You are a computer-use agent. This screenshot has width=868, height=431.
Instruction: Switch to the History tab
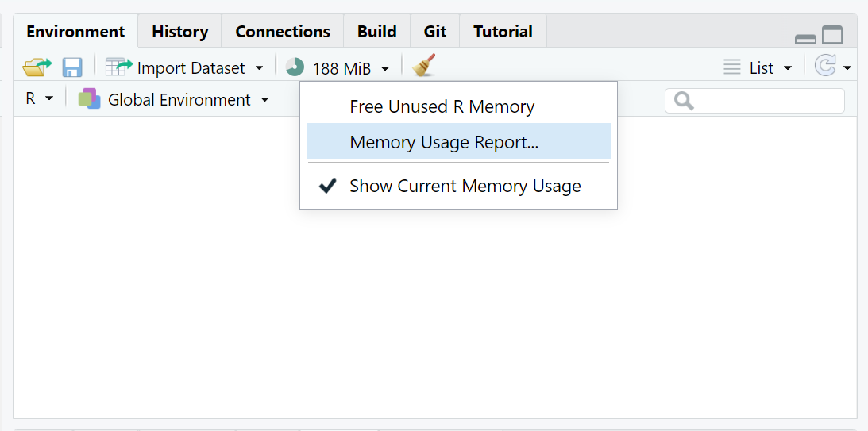pos(179,32)
